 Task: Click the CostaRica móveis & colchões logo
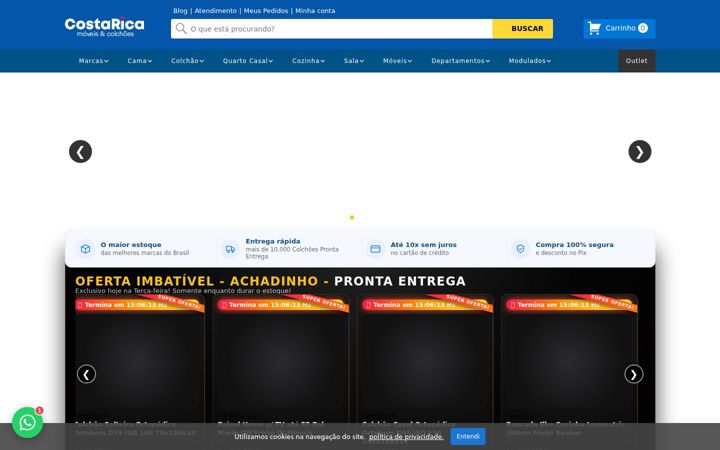coord(104,27)
